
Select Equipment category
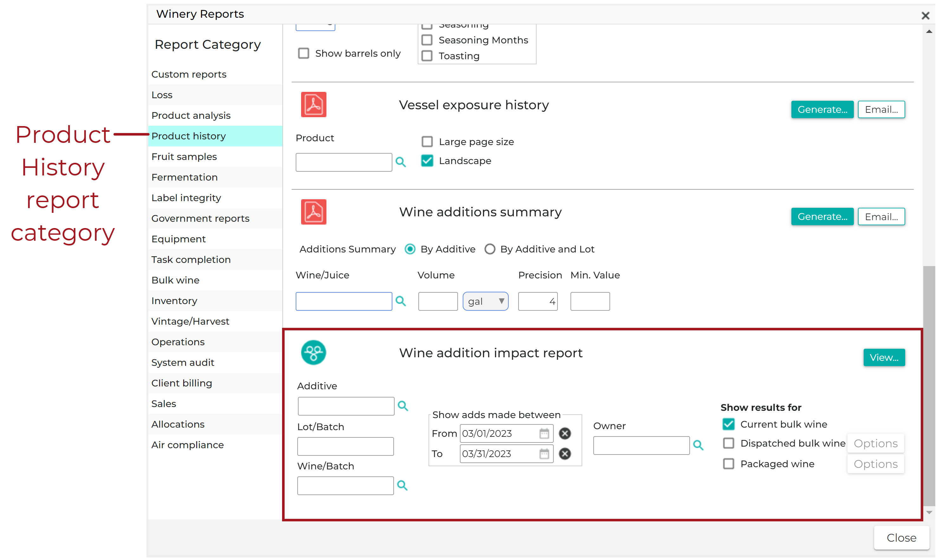point(216,239)
